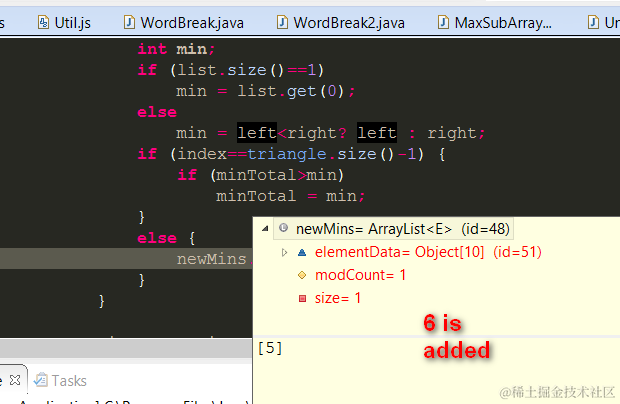Close the view tab beside Tasks
The image size is (620, 404).
click(x=15, y=380)
